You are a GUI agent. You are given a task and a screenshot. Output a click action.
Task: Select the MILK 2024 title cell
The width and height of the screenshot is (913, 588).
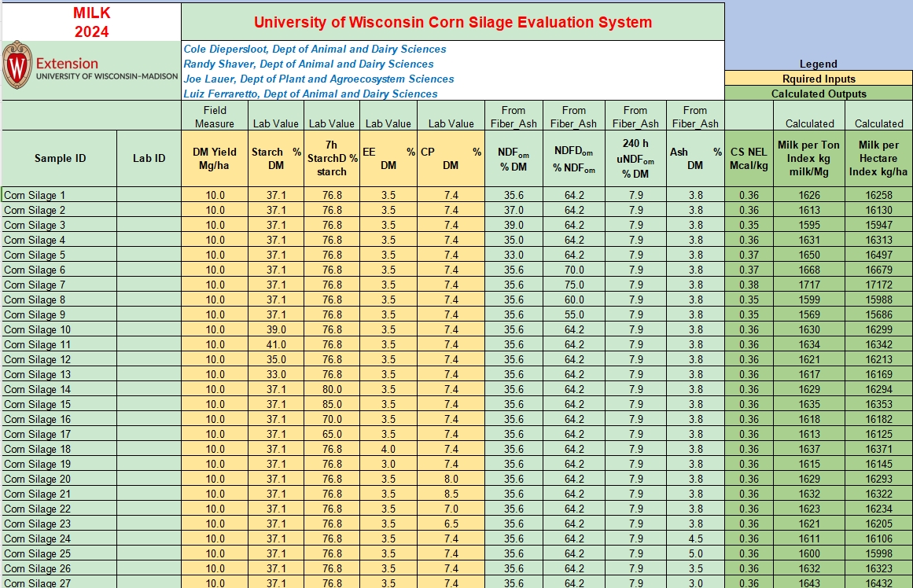tap(91, 22)
